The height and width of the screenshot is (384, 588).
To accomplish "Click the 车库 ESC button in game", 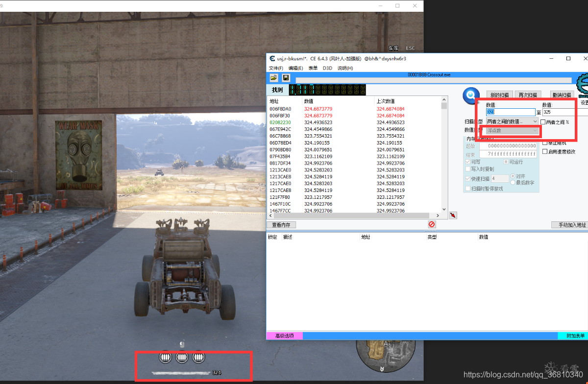I will click(401, 48).
